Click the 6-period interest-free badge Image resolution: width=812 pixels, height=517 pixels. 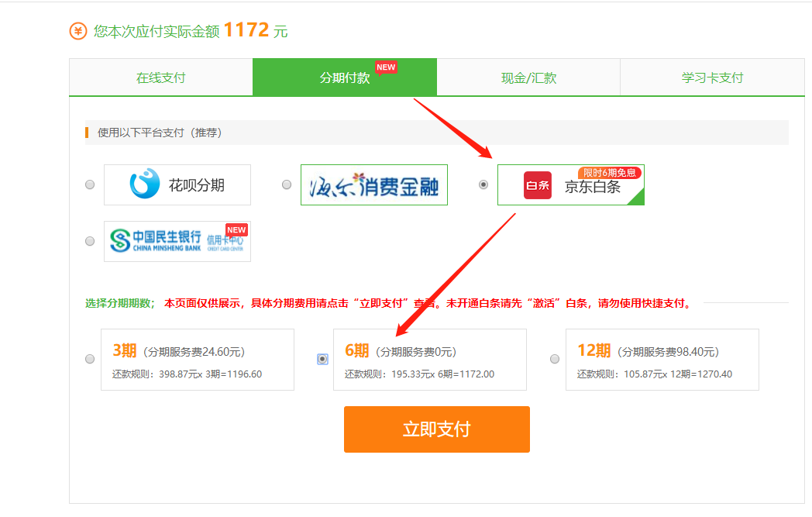pos(610,173)
